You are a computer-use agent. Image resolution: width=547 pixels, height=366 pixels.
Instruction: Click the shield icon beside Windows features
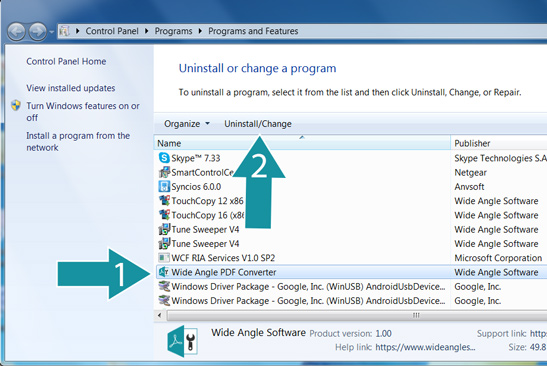[16, 105]
